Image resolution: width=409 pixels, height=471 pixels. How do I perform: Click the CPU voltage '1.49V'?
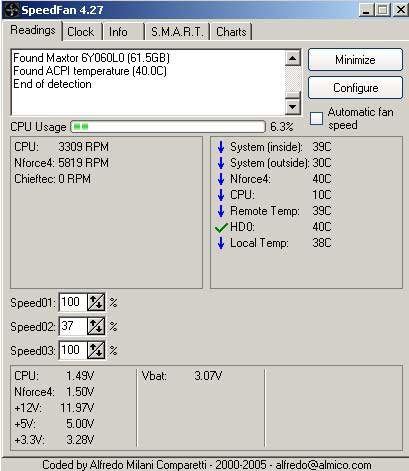tap(80, 376)
